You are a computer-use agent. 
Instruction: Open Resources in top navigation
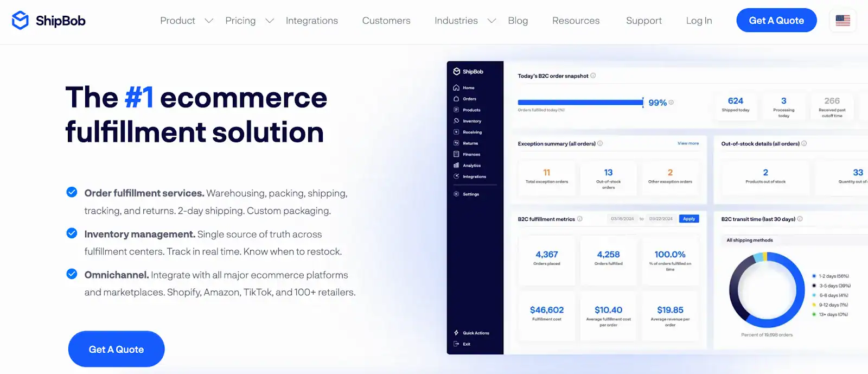(576, 21)
